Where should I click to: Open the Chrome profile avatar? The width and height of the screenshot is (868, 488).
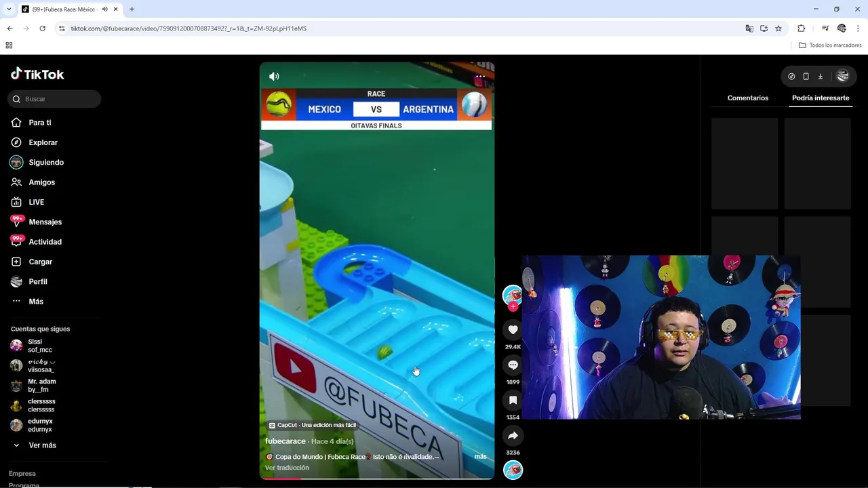click(842, 28)
